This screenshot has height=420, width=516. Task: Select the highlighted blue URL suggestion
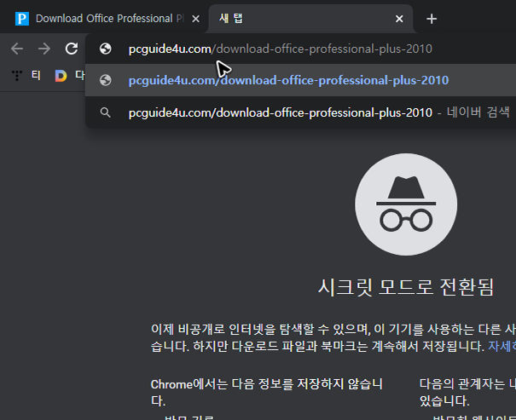click(x=300, y=81)
